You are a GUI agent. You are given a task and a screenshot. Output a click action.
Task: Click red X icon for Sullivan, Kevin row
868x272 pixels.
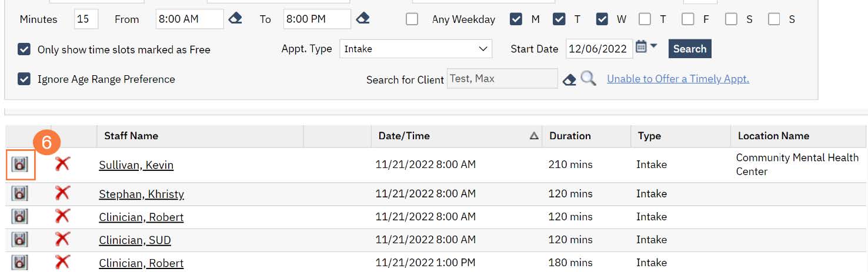point(62,164)
